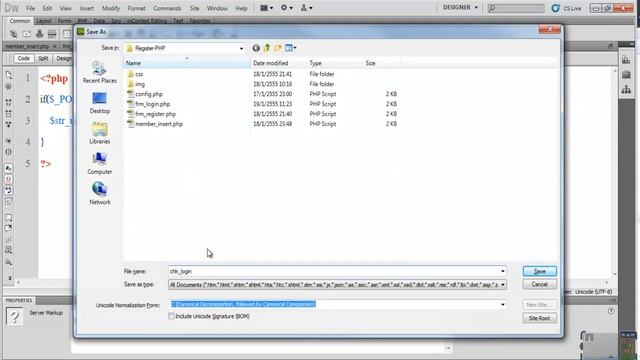The height and width of the screenshot is (360, 640).
Task: Click the top icon in right panel dock
Action: pos(626,60)
